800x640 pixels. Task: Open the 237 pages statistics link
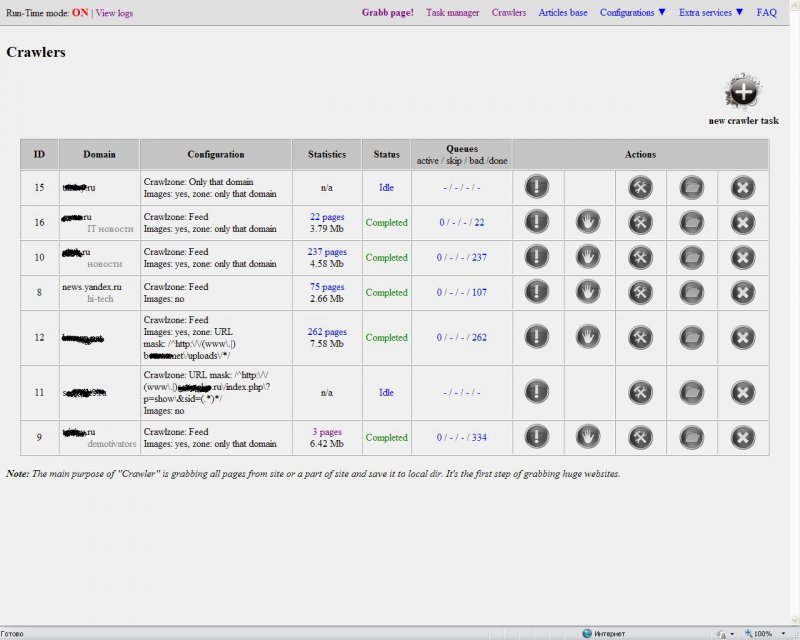coord(327,252)
